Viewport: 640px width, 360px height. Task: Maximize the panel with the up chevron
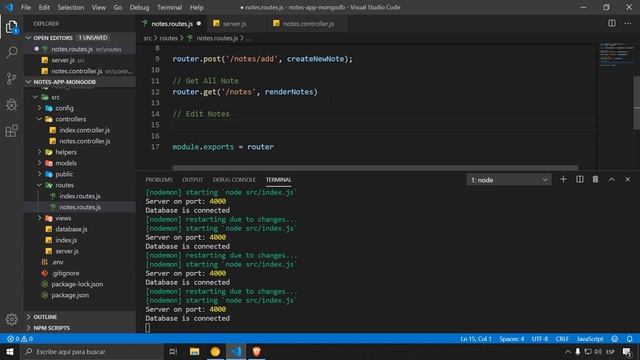611,179
